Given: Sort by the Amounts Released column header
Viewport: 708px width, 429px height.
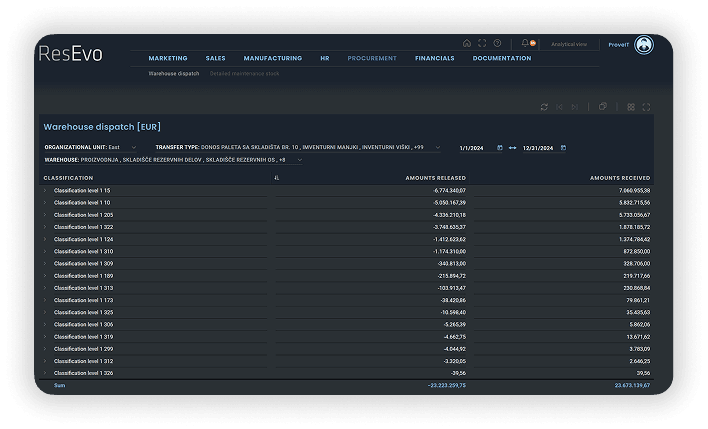Looking at the screenshot, I should tap(435, 178).
